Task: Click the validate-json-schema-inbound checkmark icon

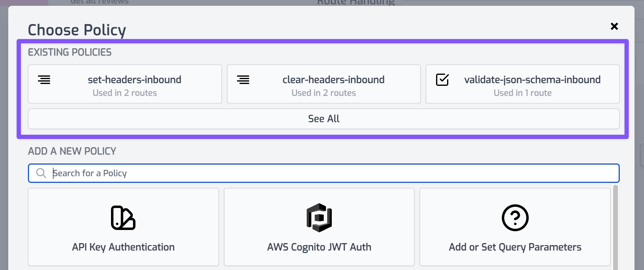Action: (x=442, y=80)
